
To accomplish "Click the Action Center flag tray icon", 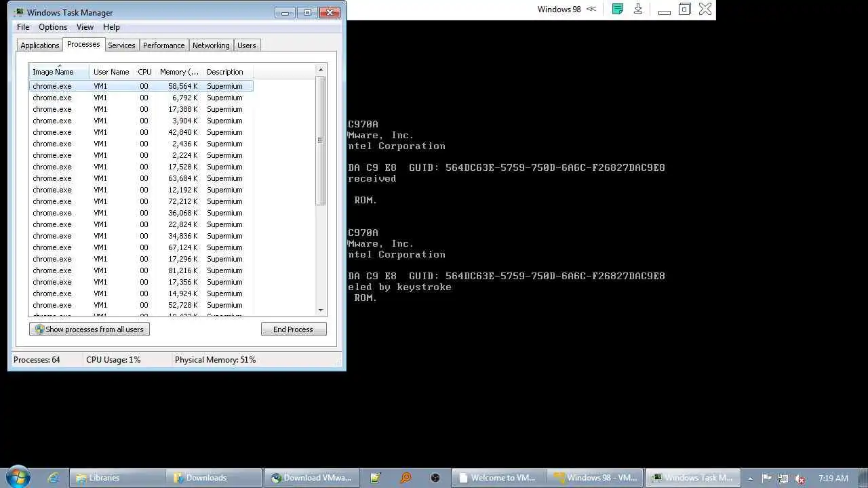I will point(767,479).
